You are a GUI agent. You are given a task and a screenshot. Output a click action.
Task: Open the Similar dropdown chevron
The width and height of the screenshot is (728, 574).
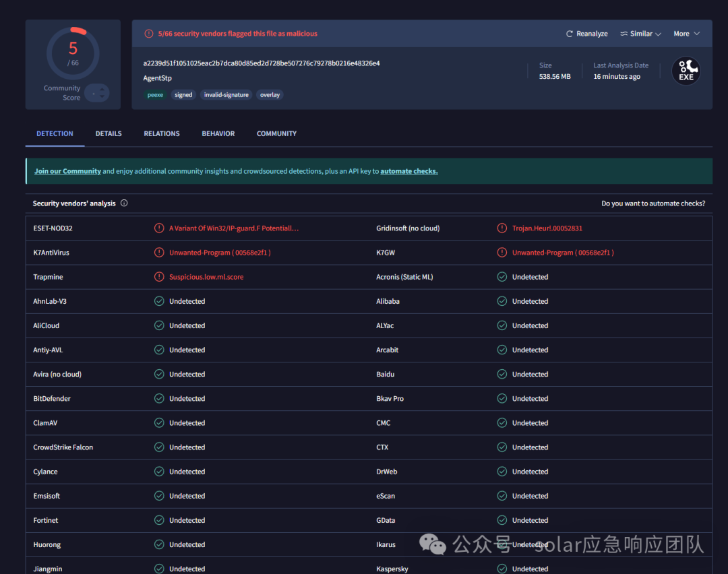pos(658,34)
